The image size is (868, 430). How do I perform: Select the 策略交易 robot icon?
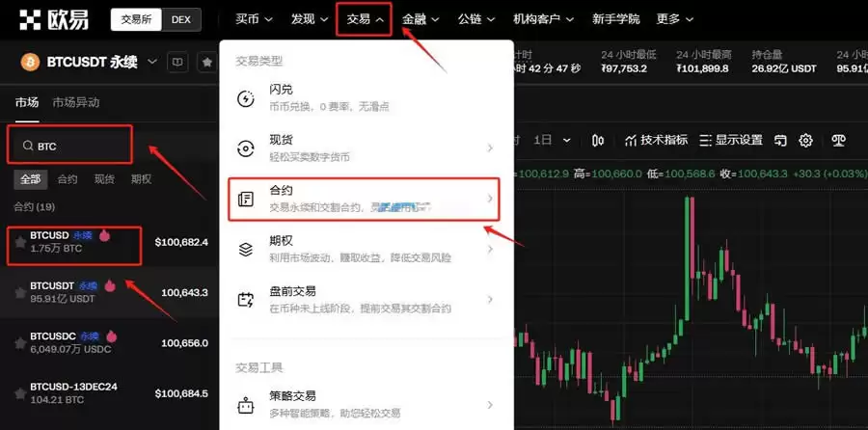245,406
